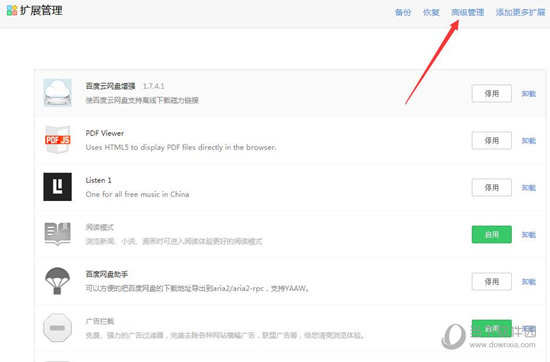The width and height of the screenshot is (550, 362).
Task: Click the 阅读模式 book icon
Action: click(x=58, y=234)
